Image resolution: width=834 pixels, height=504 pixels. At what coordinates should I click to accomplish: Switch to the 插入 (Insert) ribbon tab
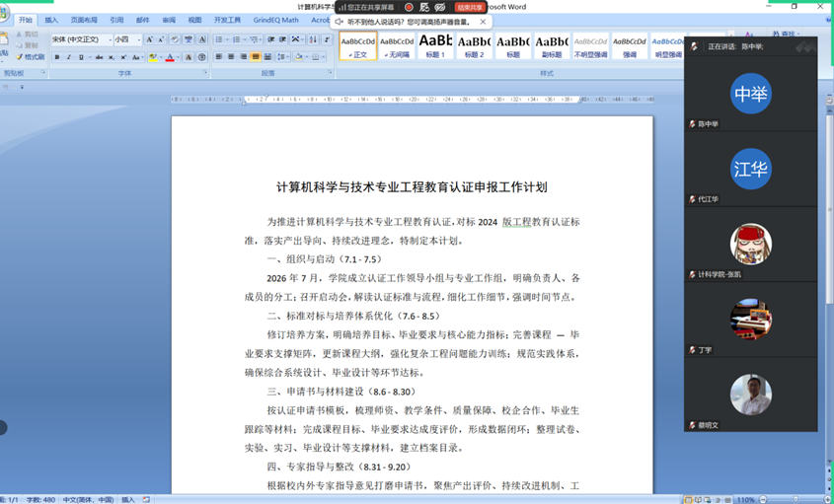[x=51, y=20]
